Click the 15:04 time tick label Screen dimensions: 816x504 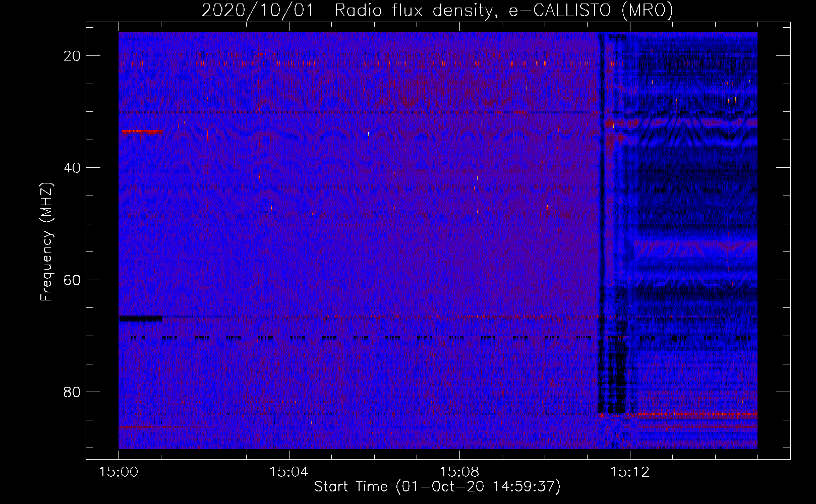coord(289,472)
